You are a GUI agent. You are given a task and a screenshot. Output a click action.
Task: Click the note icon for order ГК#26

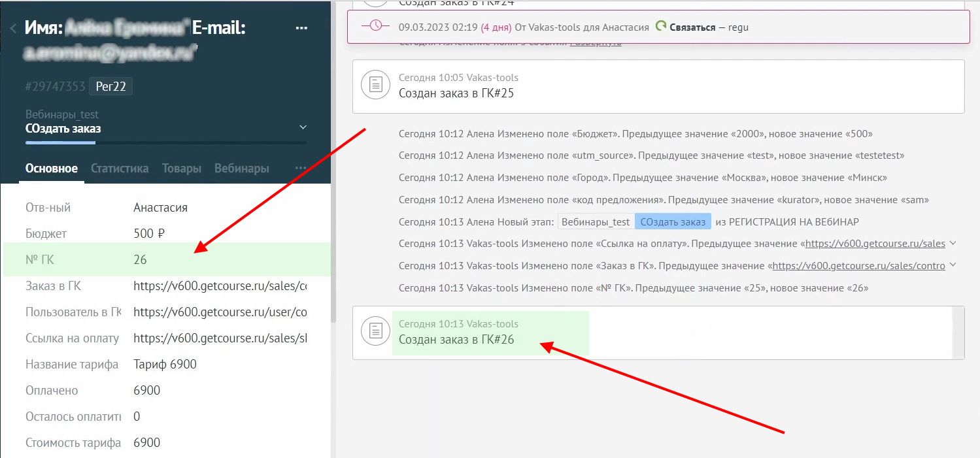pos(375,331)
